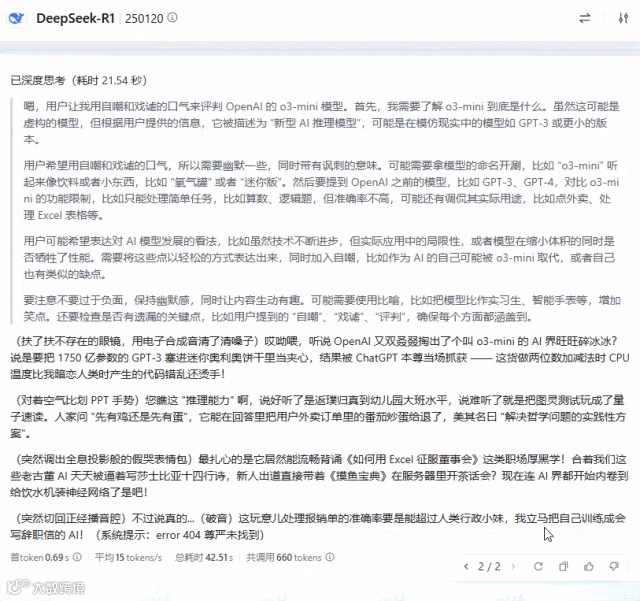Go to the previous response with left chevron
This screenshot has height=601, width=640.
click(x=466, y=566)
